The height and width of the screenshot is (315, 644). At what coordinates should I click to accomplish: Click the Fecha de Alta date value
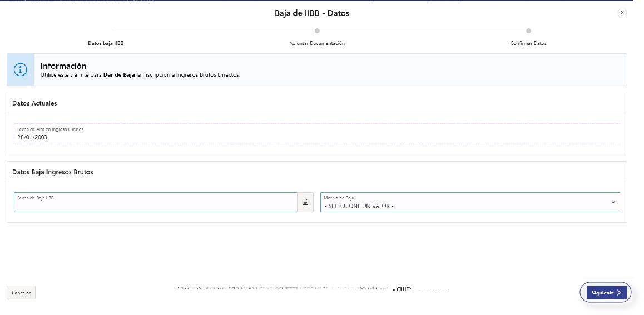point(32,137)
